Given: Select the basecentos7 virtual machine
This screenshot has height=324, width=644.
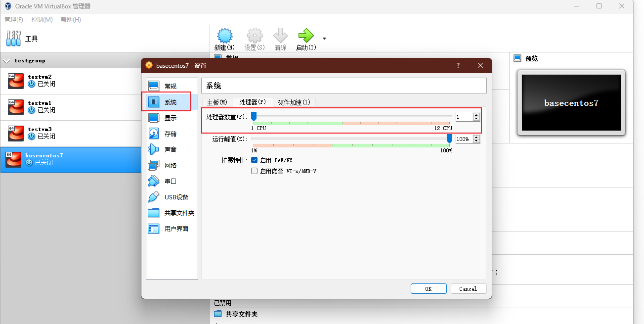Looking at the screenshot, I should [x=105, y=159].
